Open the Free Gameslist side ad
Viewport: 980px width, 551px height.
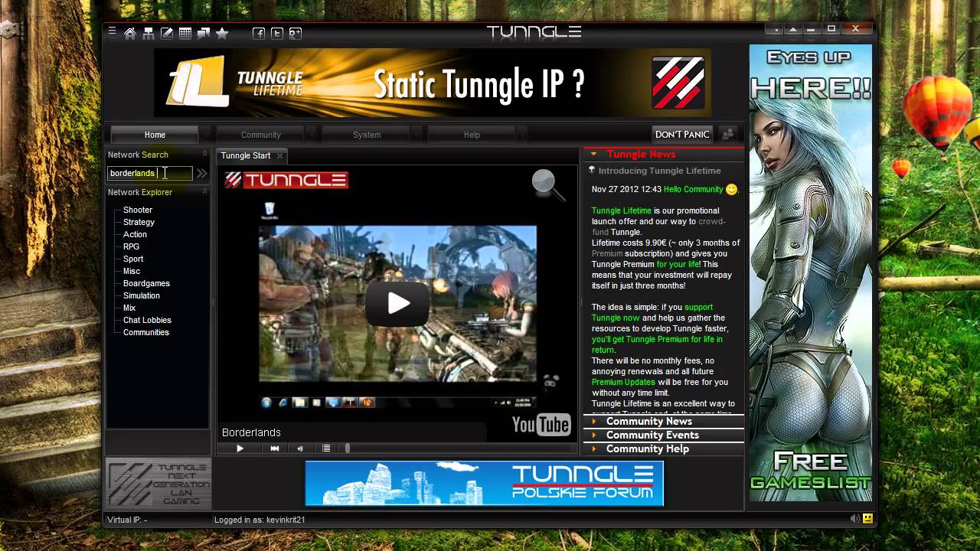point(810,273)
